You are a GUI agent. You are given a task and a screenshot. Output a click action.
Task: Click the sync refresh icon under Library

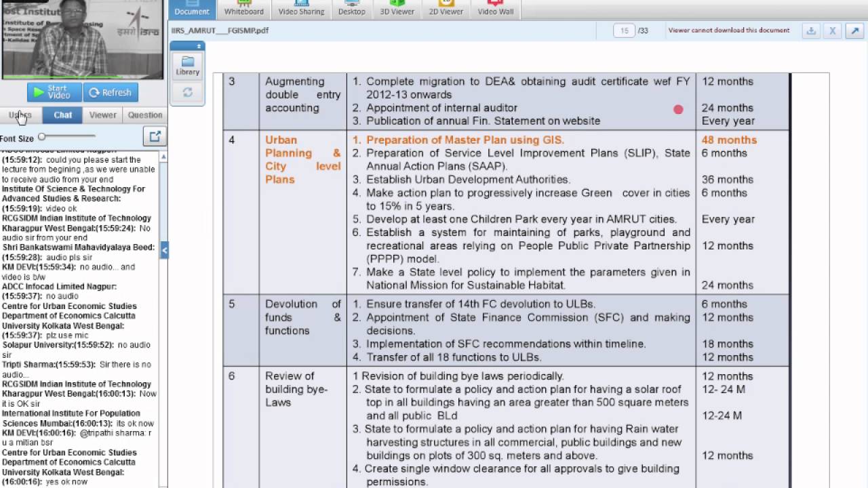point(188,92)
